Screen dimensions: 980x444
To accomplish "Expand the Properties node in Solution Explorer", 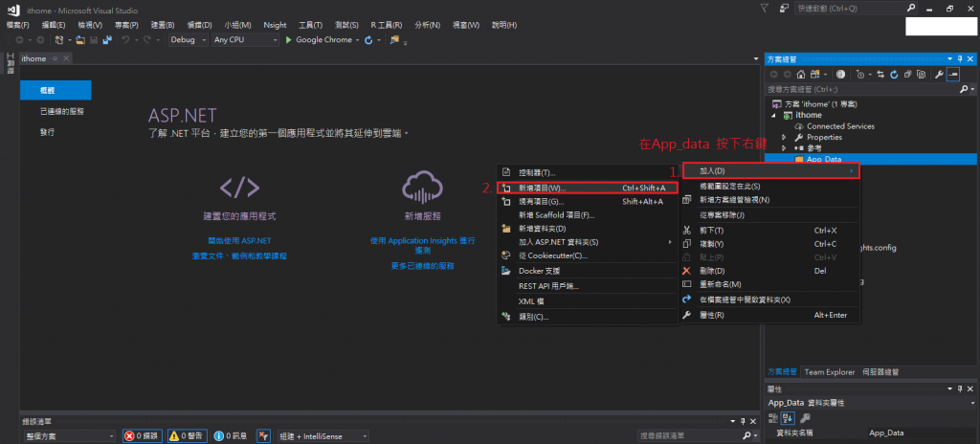I will point(785,137).
